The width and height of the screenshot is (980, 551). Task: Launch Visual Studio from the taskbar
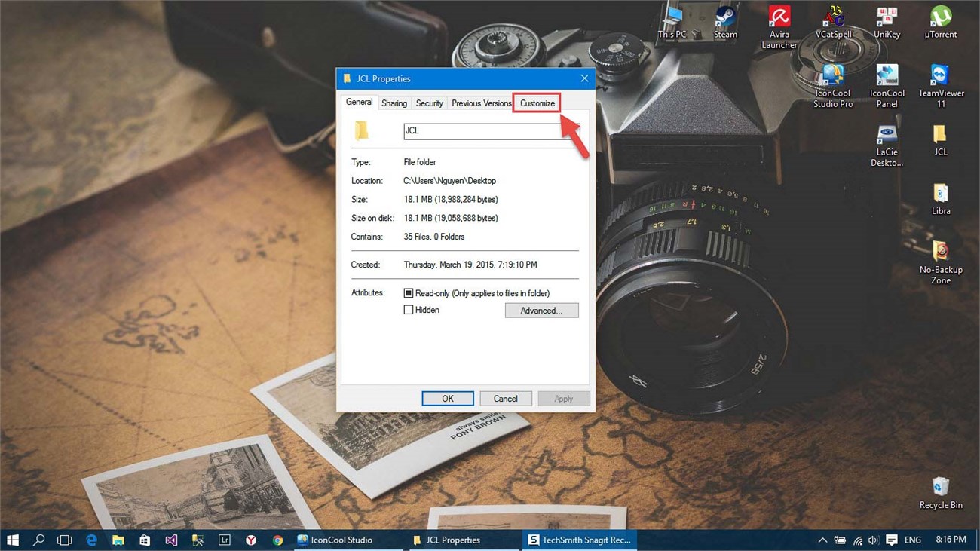coord(171,540)
